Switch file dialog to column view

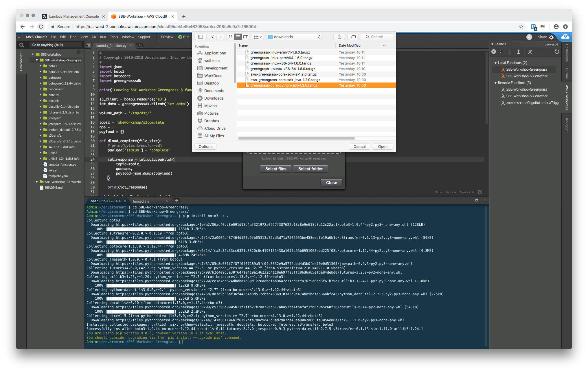(x=246, y=37)
